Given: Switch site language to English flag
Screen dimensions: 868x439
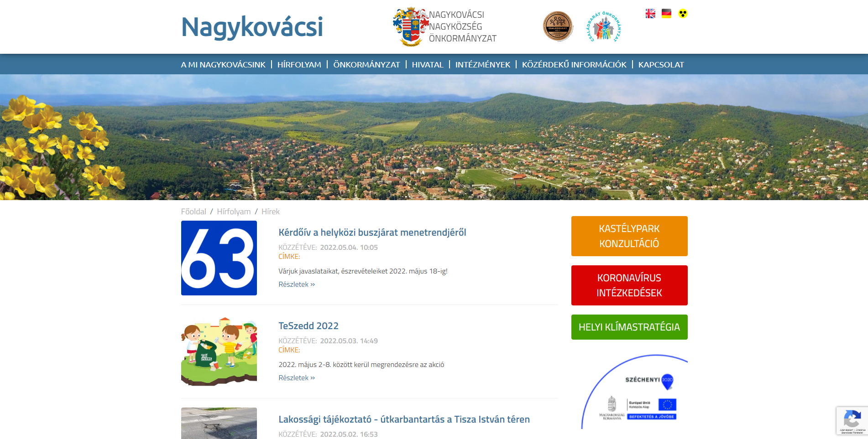Looking at the screenshot, I should [650, 14].
